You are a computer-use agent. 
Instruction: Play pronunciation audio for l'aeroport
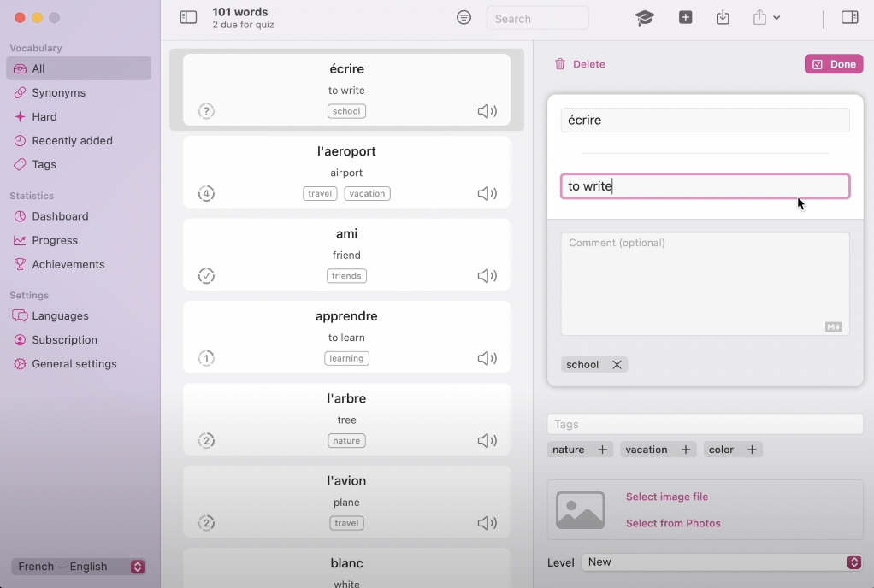click(x=487, y=194)
